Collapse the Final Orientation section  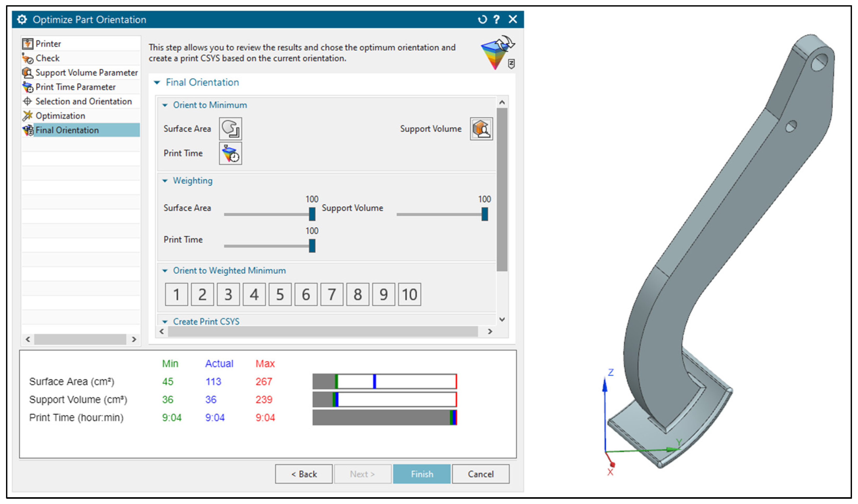(157, 82)
